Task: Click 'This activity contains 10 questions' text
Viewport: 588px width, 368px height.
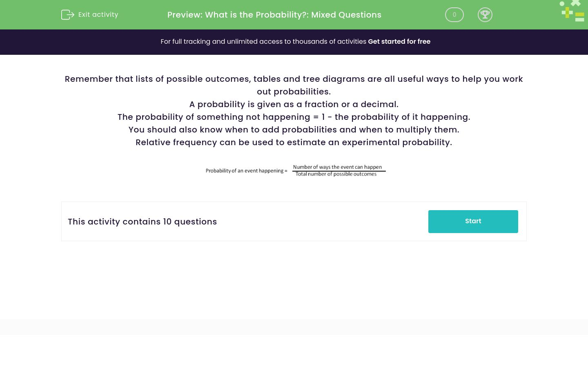Action: [142, 222]
